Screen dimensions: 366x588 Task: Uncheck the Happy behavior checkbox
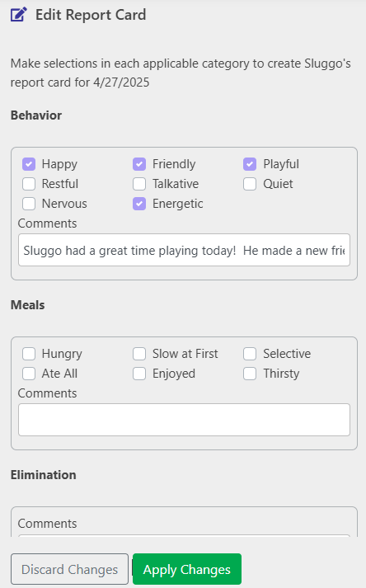29,164
